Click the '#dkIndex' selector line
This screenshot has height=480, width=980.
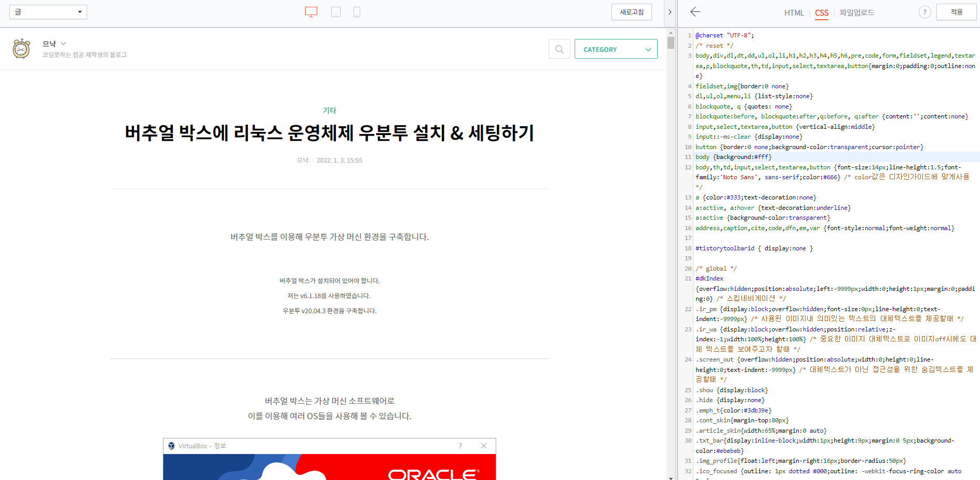pos(710,278)
